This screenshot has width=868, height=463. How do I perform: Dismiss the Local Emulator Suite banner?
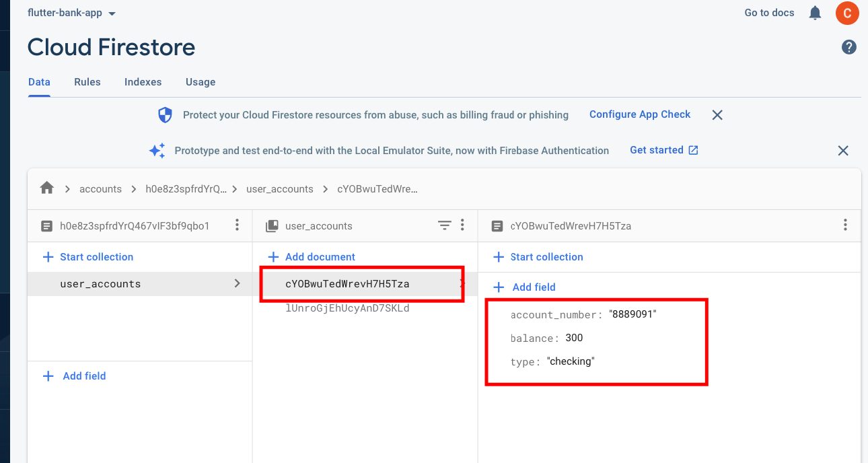843,151
